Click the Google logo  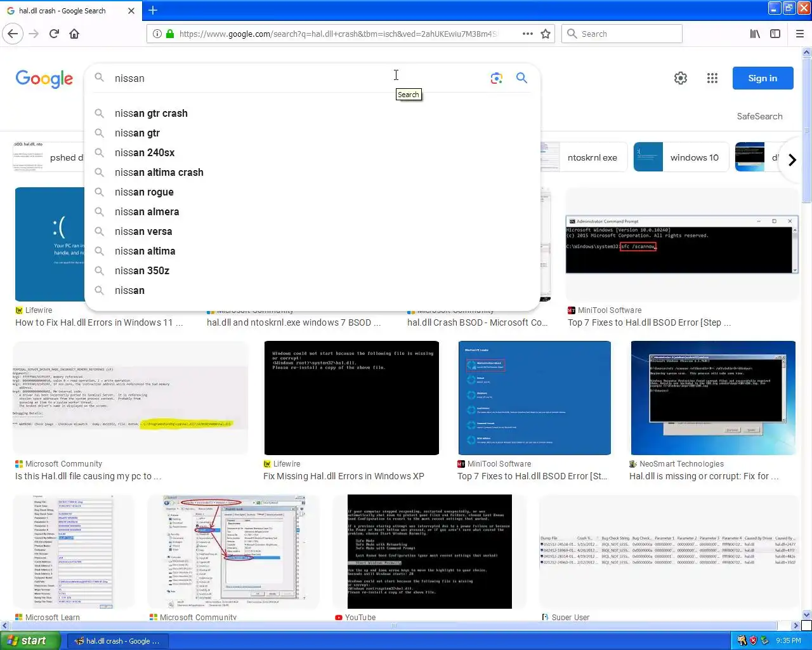pyautogui.click(x=44, y=79)
